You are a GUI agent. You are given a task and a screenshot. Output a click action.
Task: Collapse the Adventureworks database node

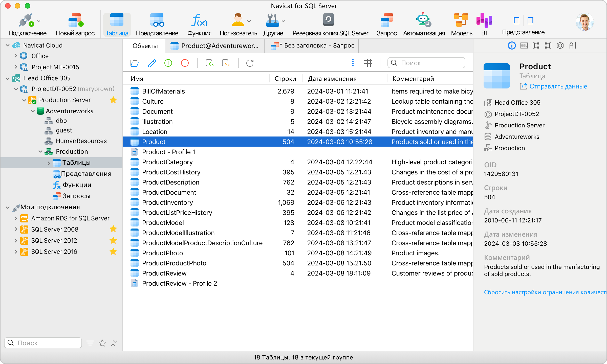tap(33, 111)
